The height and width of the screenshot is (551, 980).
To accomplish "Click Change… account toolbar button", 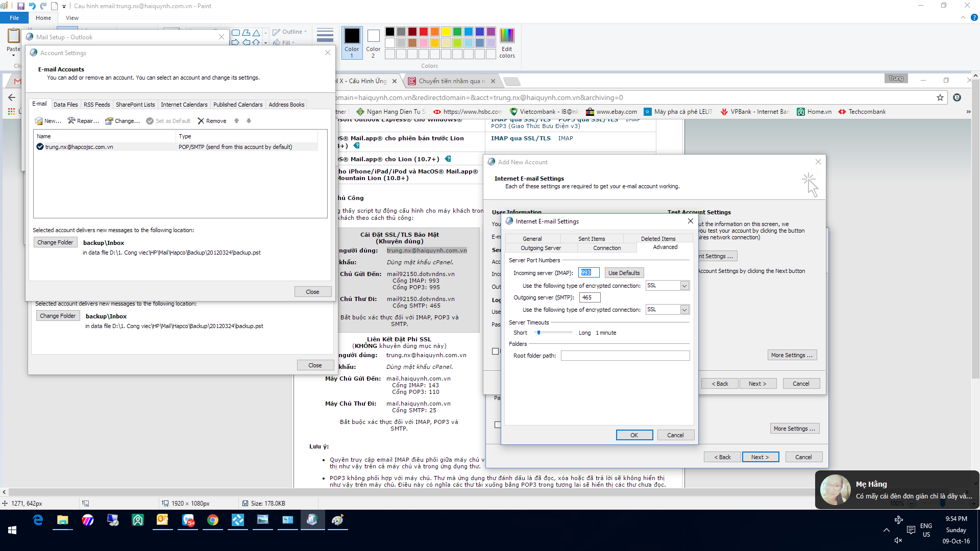I will (x=122, y=121).
